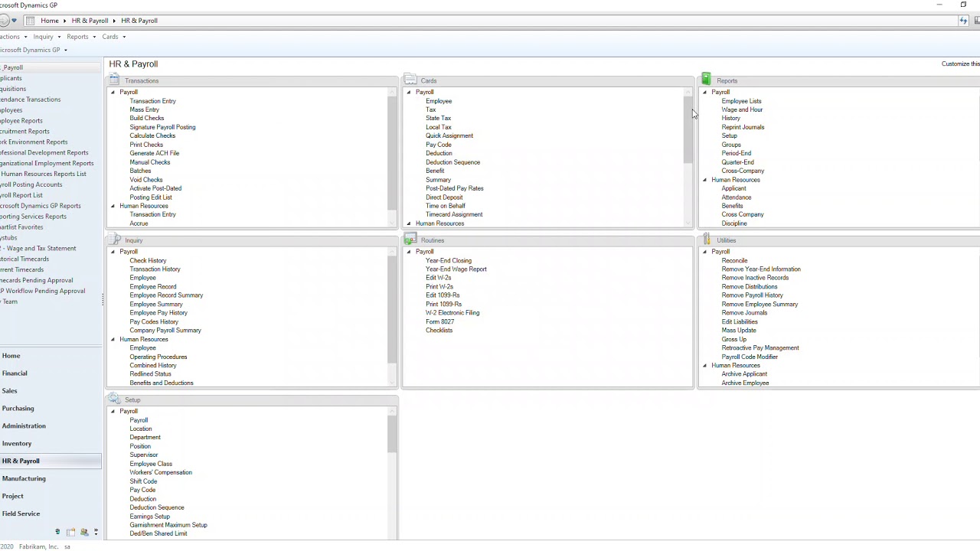
Task: Switch to Field Service navigation area
Action: tap(21, 514)
